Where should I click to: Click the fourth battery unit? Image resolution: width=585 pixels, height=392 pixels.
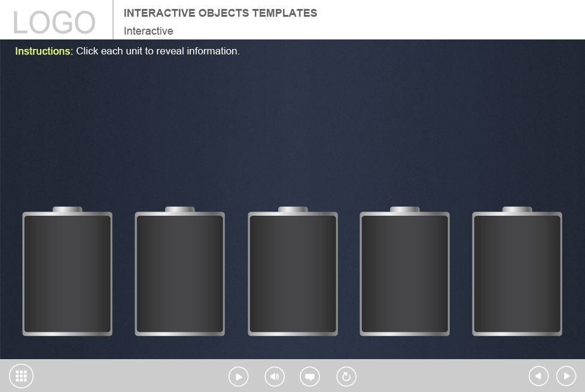pos(405,272)
